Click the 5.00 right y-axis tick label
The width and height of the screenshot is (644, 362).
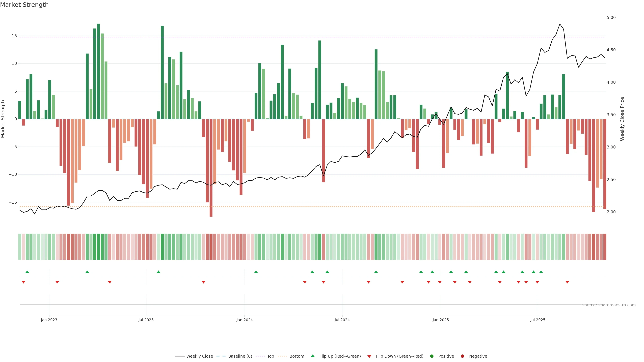coord(611,17)
